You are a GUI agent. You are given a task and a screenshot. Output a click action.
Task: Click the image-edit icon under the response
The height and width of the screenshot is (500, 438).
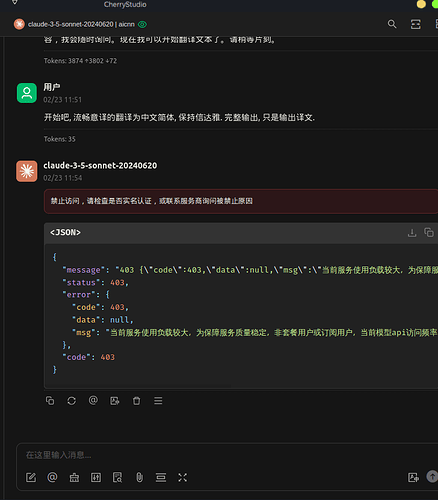pos(115,400)
